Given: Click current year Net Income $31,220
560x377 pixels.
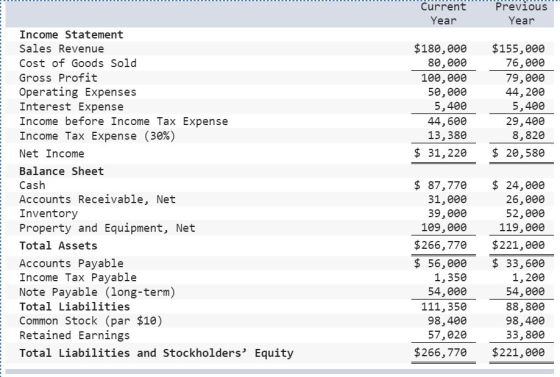Looking at the screenshot, I should point(440,153).
